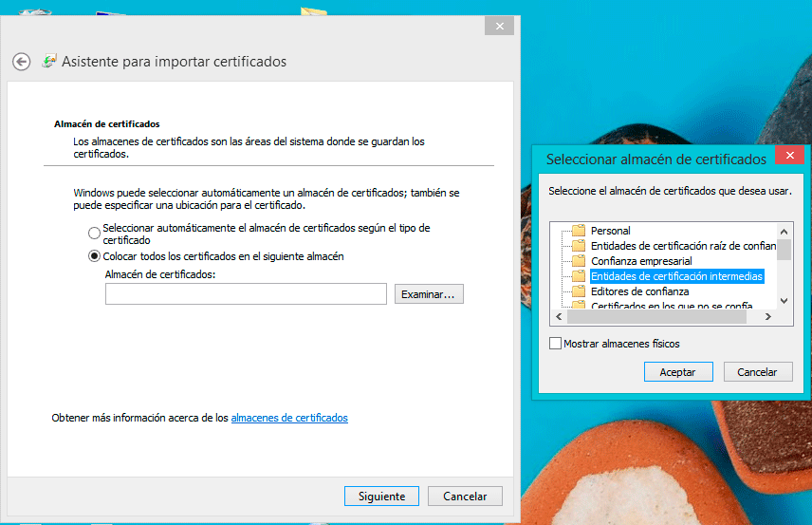The width and height of the screenshot is (812, 525).
Task: Click Cancelar in the store selection dialog
Action: (758, 371)
